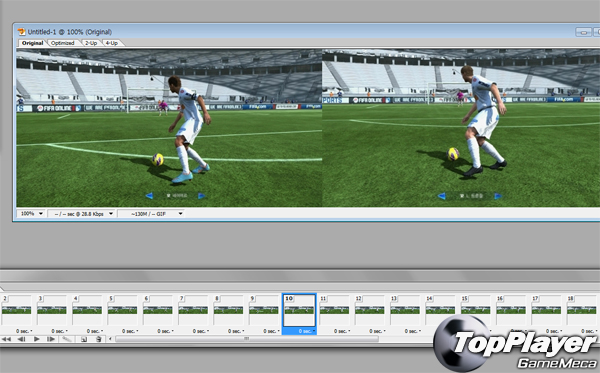600x373 pixels.
Task: Select animation frame 7 thumbnail
Action: (193, 310)
